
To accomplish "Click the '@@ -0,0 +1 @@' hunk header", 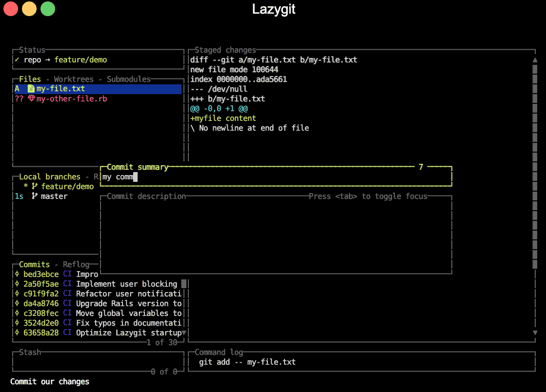I will 219,108.
